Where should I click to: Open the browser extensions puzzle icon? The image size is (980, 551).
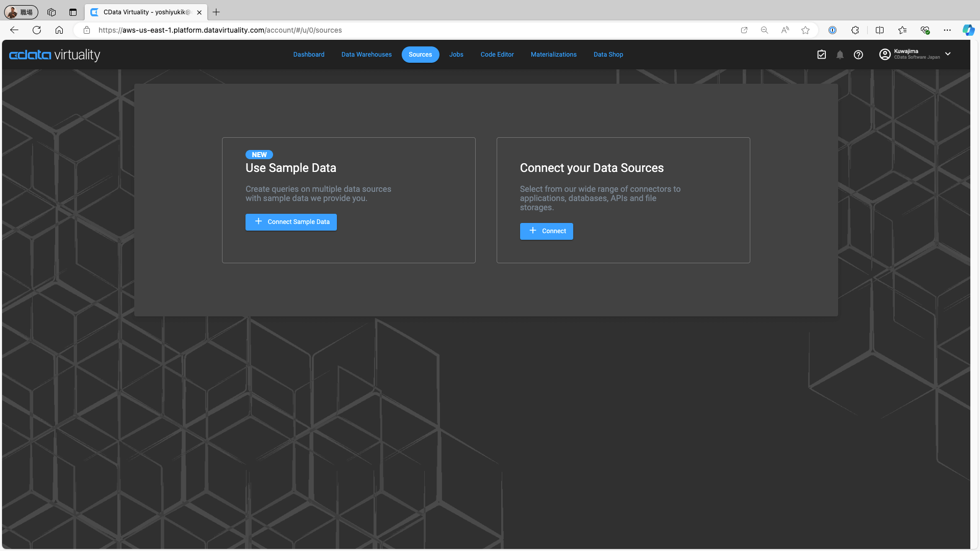[x=855, y=30]
